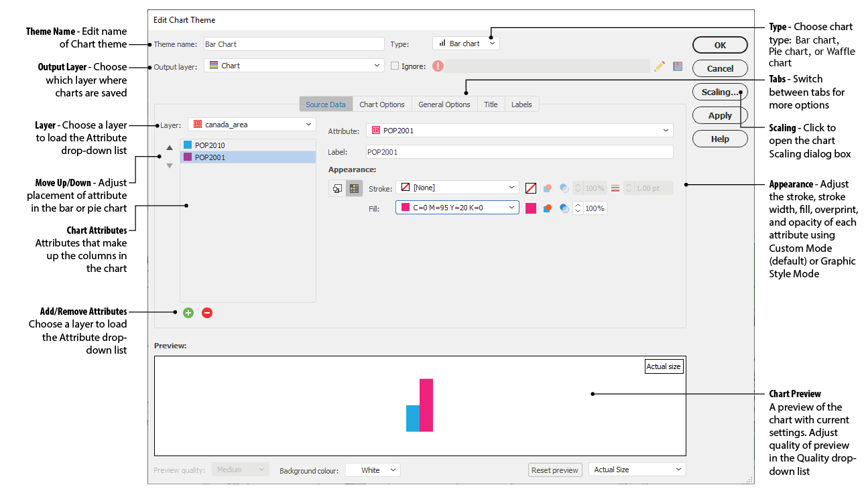The image size is (868, 491).
Task: Click the blue bar in chart preview
Action: [x=413, y=418]
